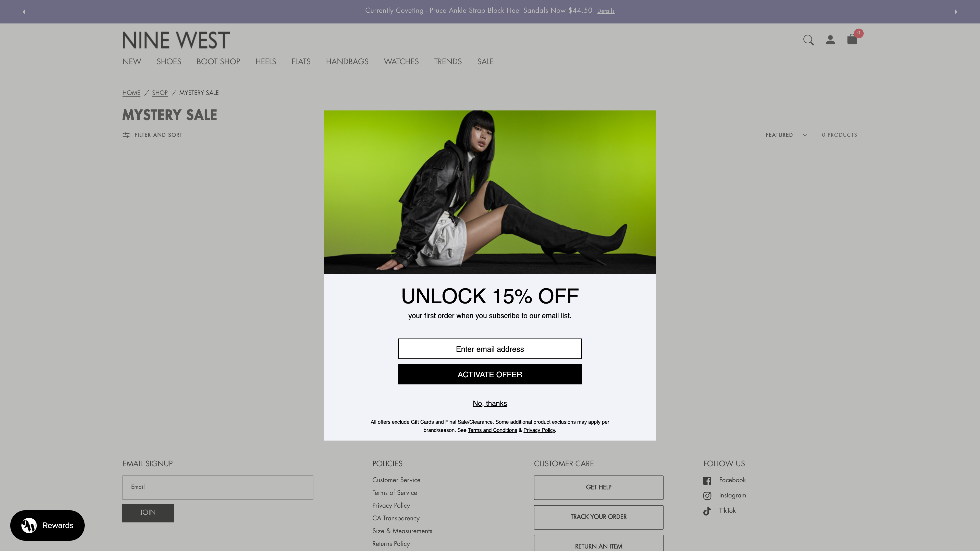Viewport: 980px width, 551px height.
Task: Click the Terms and Conditions link
Action: (x=492, y=430)
